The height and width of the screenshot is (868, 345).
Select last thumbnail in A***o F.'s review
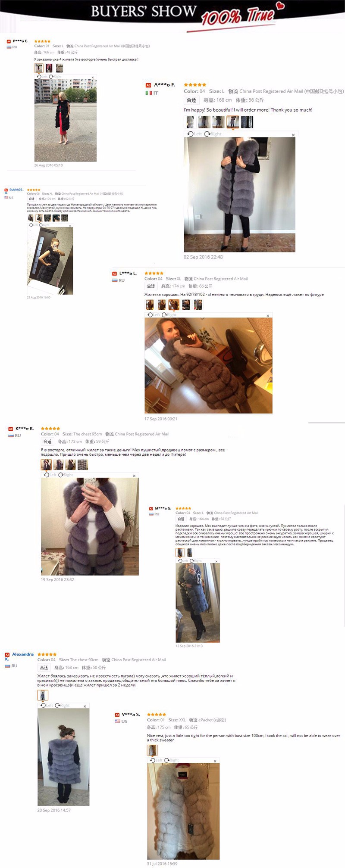(247, 122)
